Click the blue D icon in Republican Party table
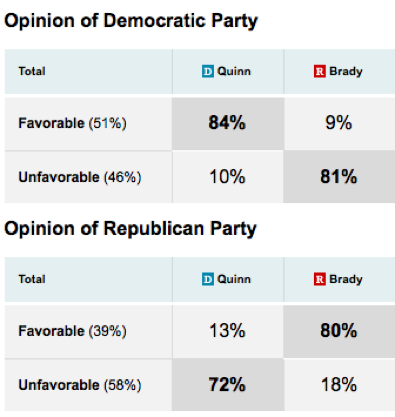395x417 pixels. click(x=208, y=279)
